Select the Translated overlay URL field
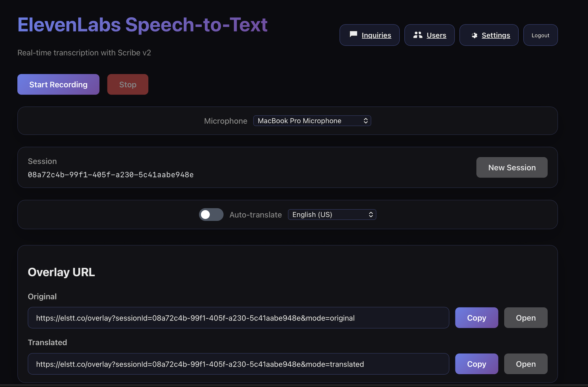This screenshot has height=387, width=588. click(x=238, y=364)
